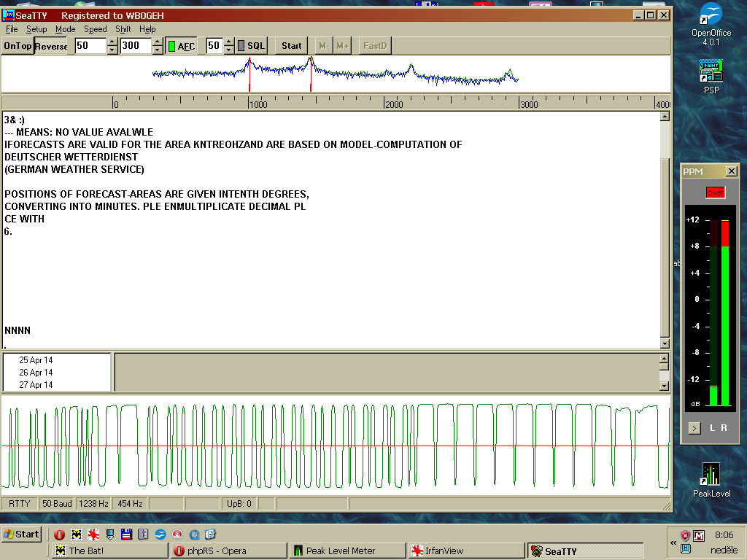Click the 50 Baud status bar field
The height and width of the screenshot is (560, 747).
coord(57,503)
